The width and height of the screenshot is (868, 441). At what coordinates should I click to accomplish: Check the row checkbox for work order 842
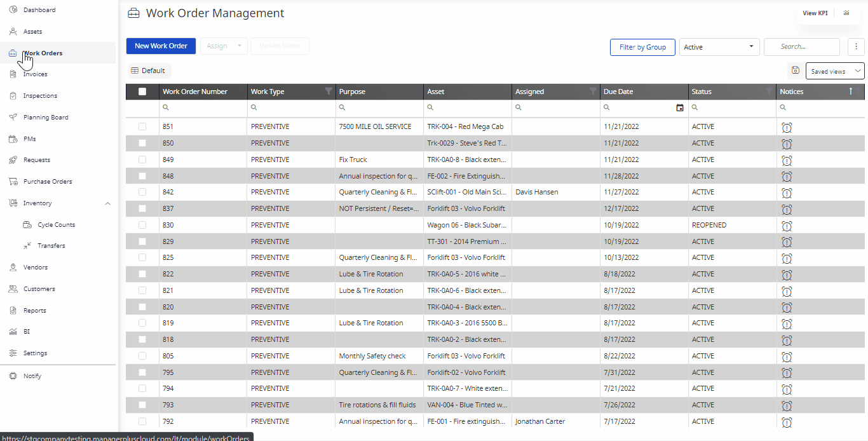point(142,192)
